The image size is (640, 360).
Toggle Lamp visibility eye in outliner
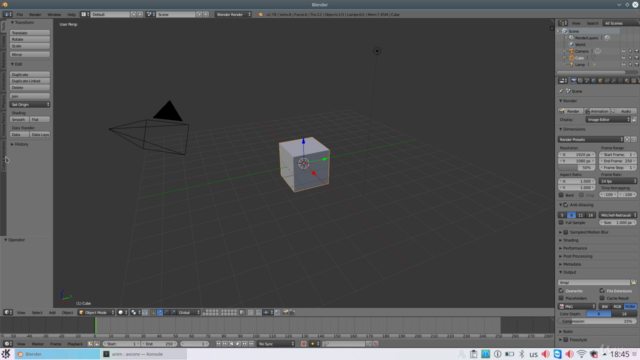(x=623, y=64)
